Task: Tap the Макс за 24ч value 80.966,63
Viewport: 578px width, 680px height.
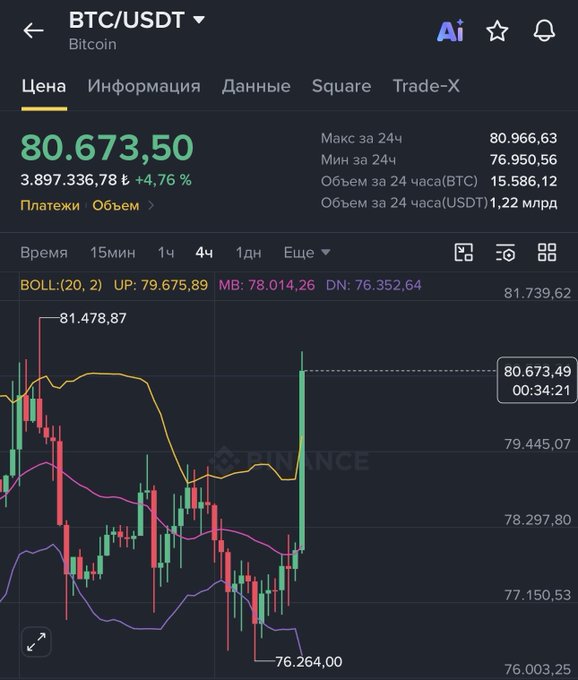Action: pyautogui.click(x=523, y=138)
